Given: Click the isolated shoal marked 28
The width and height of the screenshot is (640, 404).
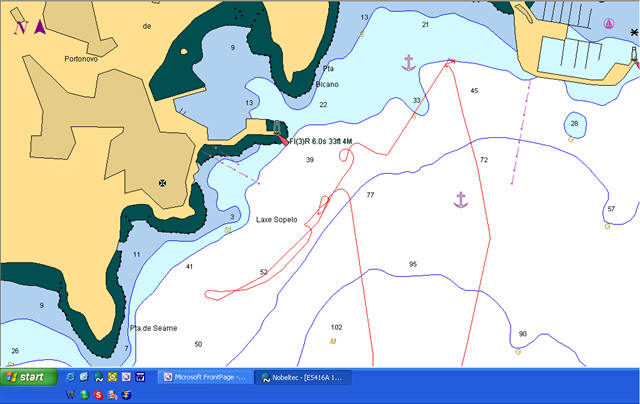Looking at the screenshot, I should click(x=573, y=123).
